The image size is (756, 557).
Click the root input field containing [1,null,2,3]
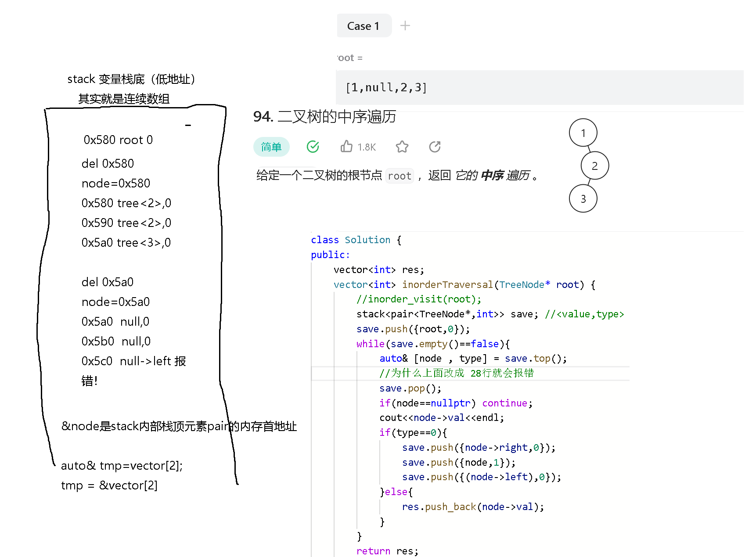[540, 88]
